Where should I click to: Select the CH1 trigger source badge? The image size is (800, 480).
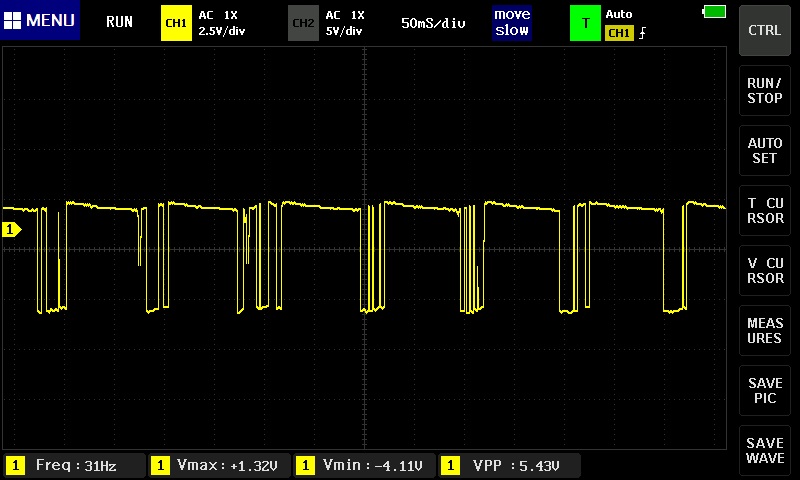[x=619, y=33]
